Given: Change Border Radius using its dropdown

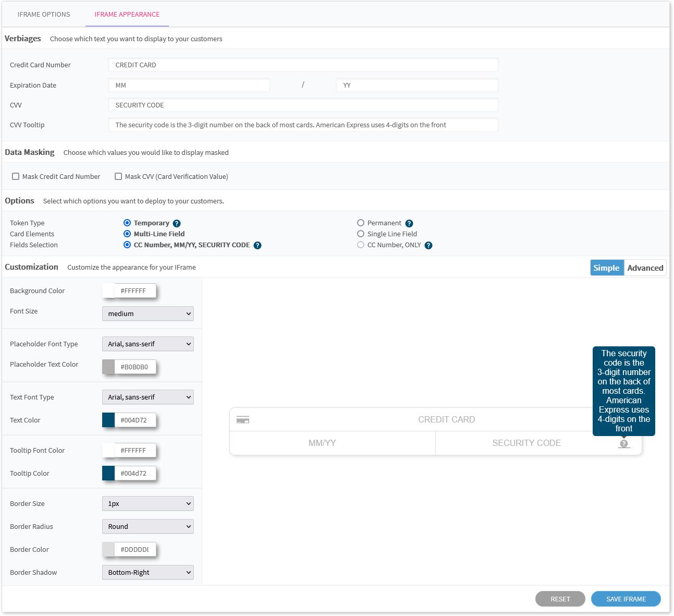Looking at the screenshot, I should coord(148,526).
